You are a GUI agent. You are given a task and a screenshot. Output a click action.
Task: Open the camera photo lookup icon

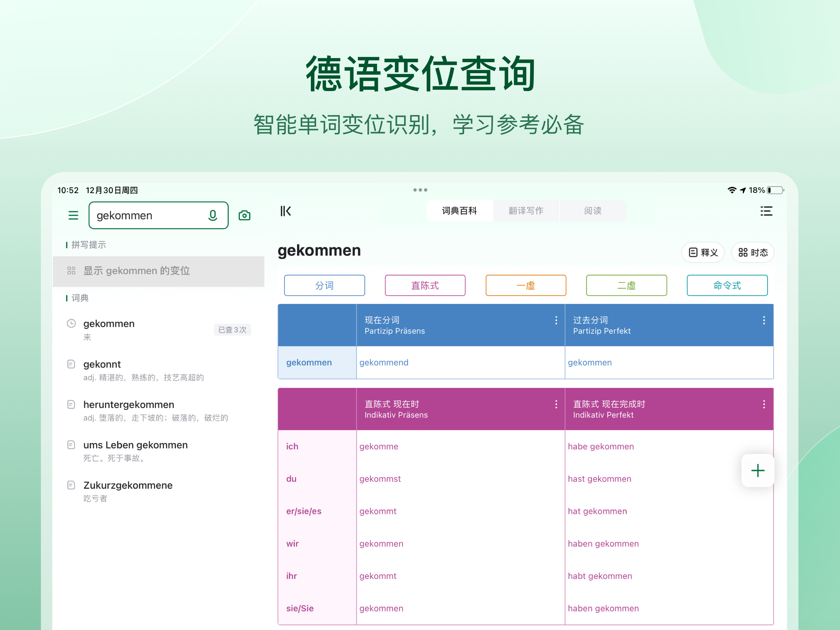(244, 215)
